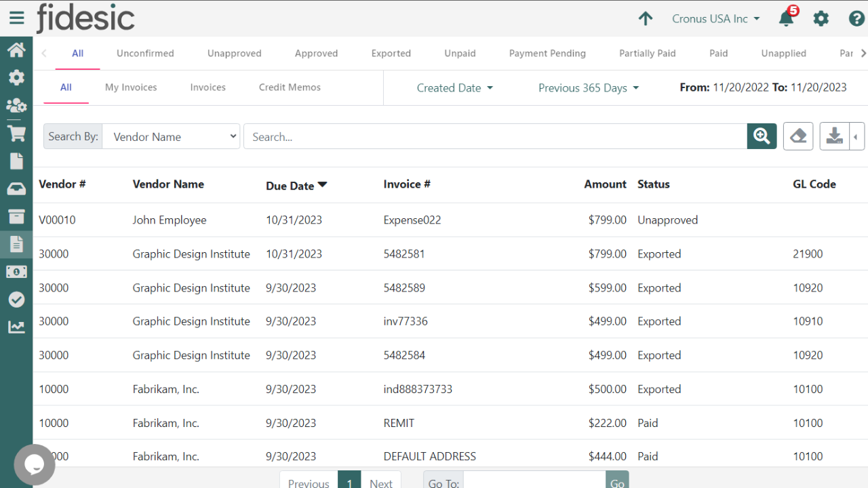Screen dimensions: 868x488
Task: Switch to the Partially Paid tab
Action: click(x=648, y=53)
